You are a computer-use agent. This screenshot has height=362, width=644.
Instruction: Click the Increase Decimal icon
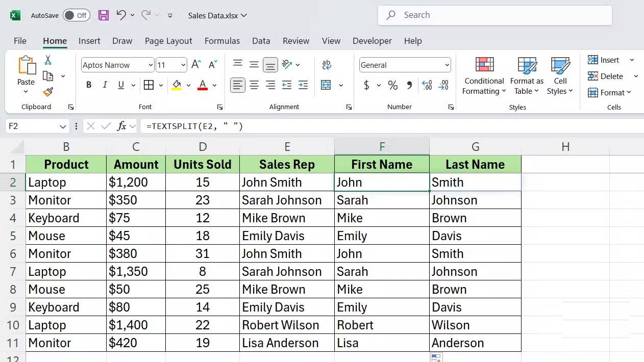(427, 85)
